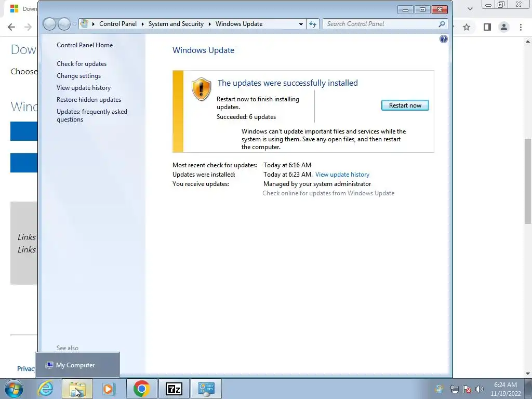Click the Search Control Panel field

[x=385, y=24]
